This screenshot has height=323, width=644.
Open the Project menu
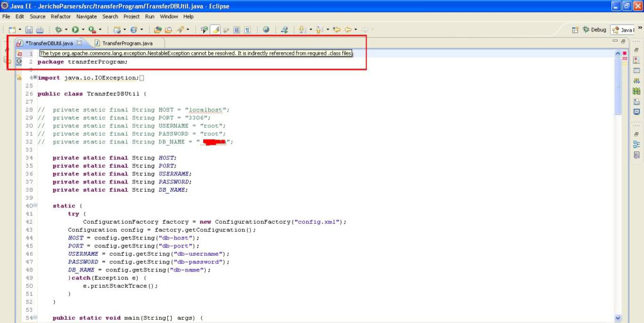click(x=131, y=16)
